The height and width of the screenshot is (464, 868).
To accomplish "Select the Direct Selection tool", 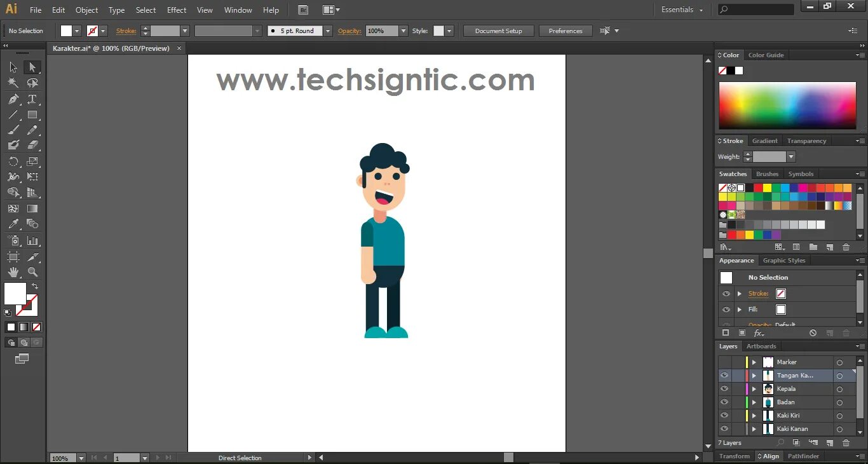I will [x=32, y=67].
